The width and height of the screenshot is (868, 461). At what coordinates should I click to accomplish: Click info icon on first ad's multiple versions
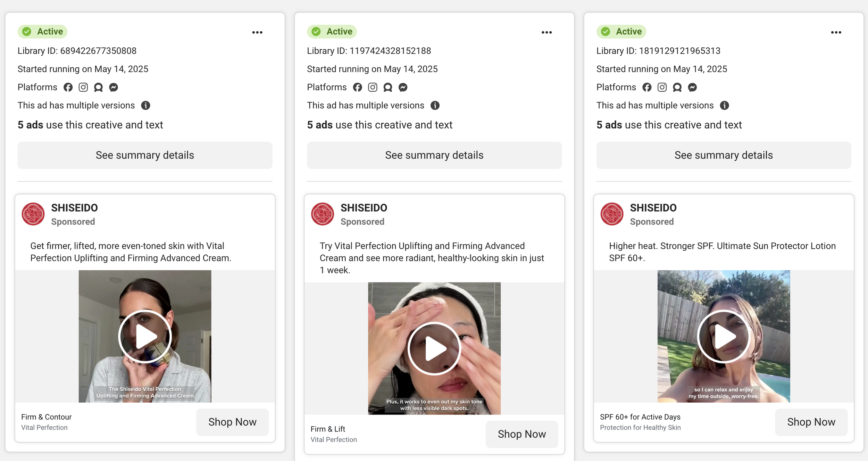click(x=145, y=105)
